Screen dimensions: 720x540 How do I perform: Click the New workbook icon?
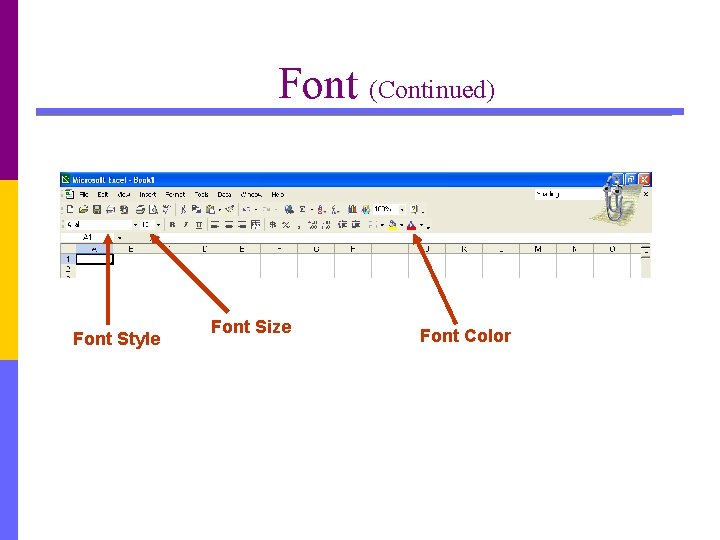pyautogui.click(x=70, y=209)
